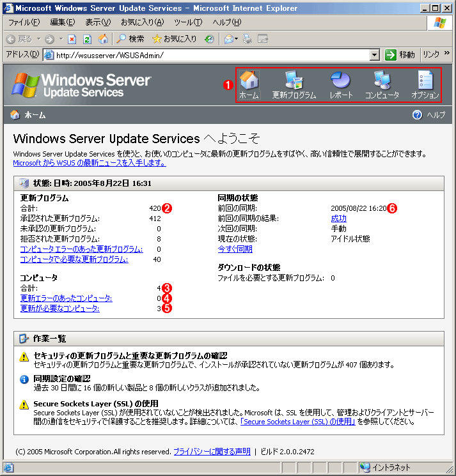Click コンピュータ エラーのあった更新プログラム link
The height and width of the screenshot is (476, 456).
81,249
